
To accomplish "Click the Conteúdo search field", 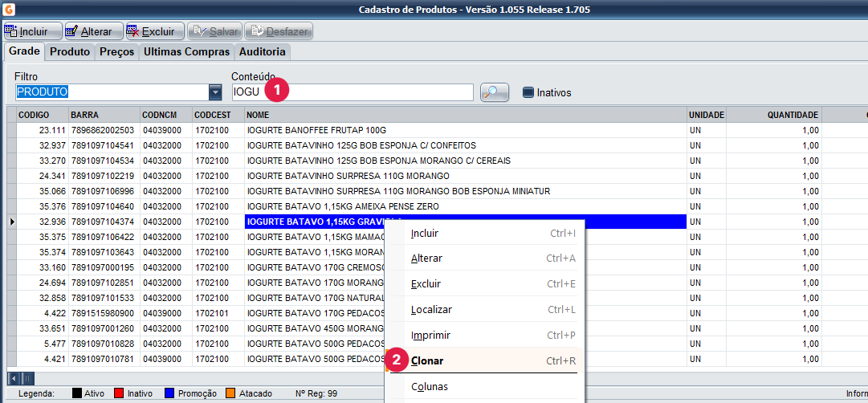I will coord(352,92).
